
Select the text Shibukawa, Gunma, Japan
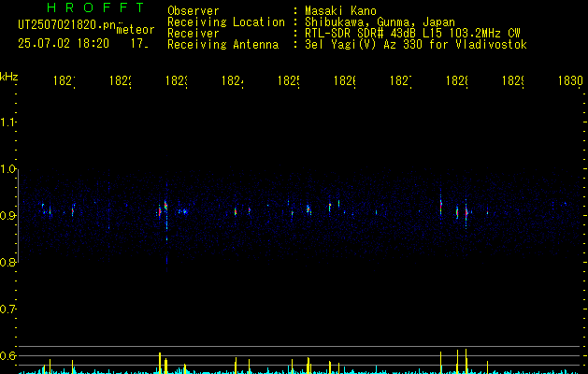click(x=380, y=22)
